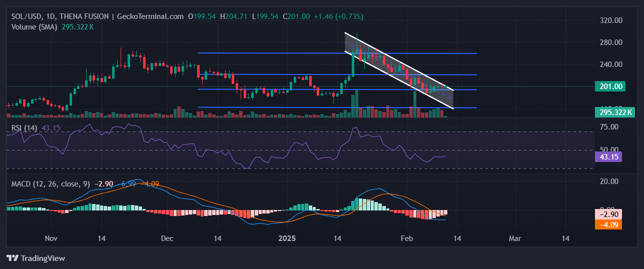
Task: Click the 240.00 price axis label
Action: 610,64
